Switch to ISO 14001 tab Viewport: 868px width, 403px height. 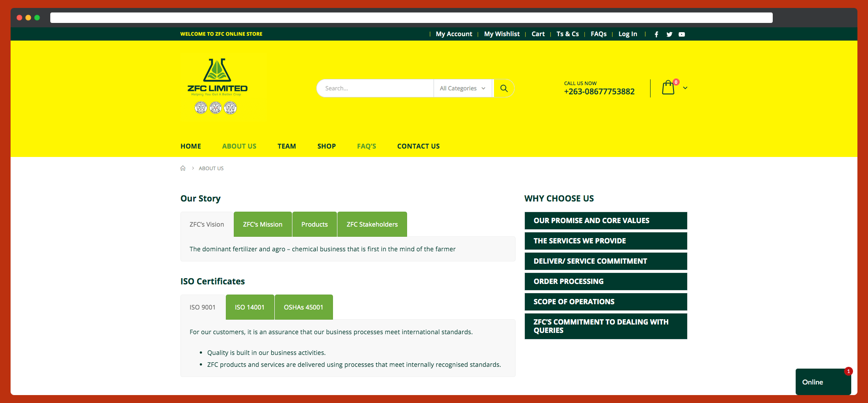point(250,307)
